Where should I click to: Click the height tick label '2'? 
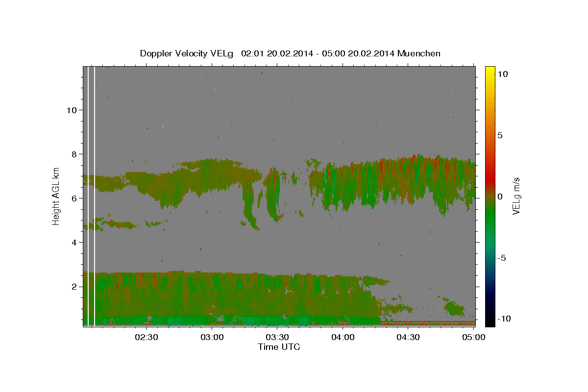[74, 286]
